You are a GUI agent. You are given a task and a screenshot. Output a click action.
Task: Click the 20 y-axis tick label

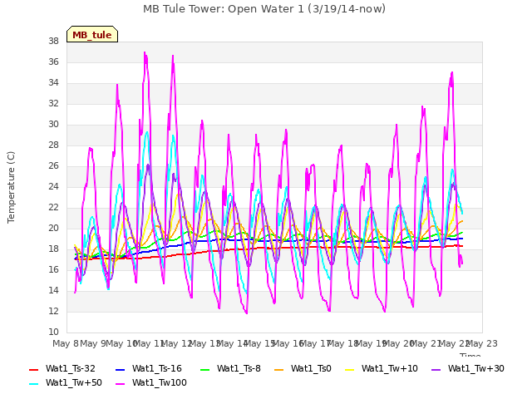pos(53,229)
